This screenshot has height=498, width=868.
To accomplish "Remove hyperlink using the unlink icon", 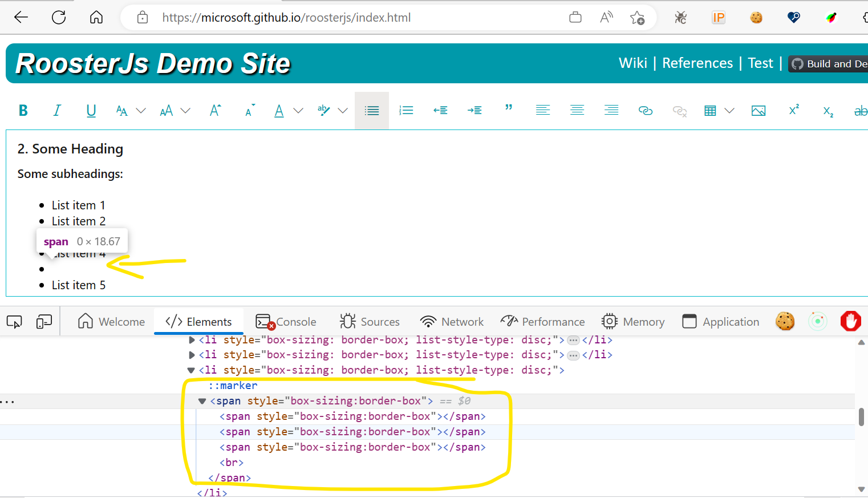I will coord(680,110).
